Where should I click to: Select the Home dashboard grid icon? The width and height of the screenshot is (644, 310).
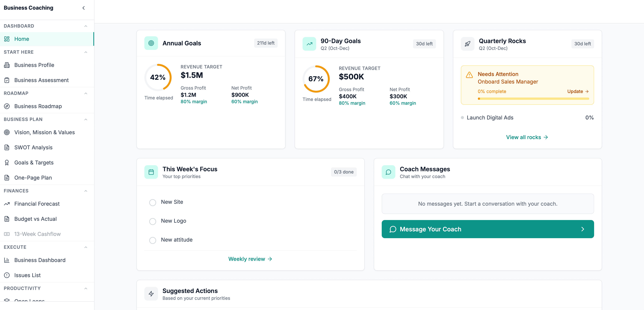point(6,39)
